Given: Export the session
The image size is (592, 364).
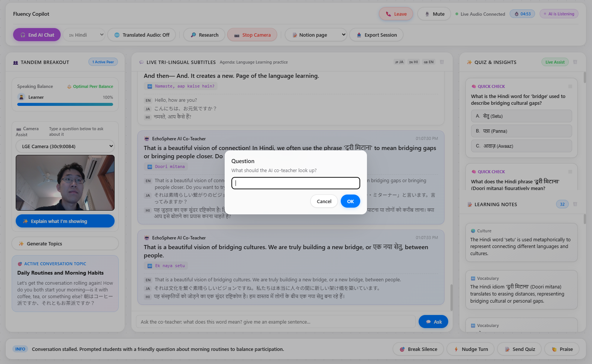Looking at the screenshot, I should tap(376, 35).
